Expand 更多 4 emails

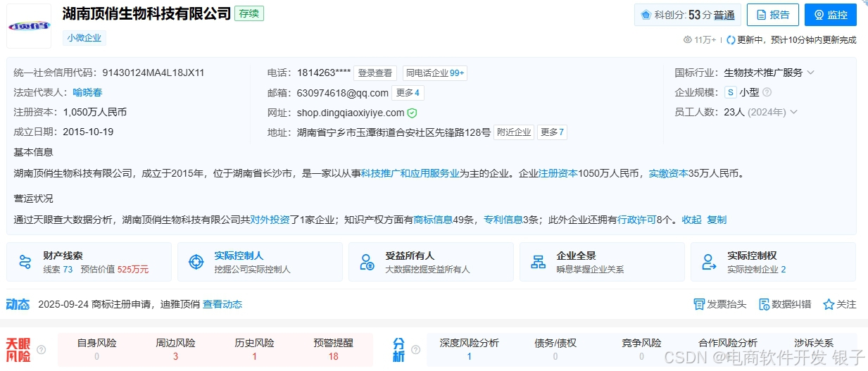click(x=408, y=93)
